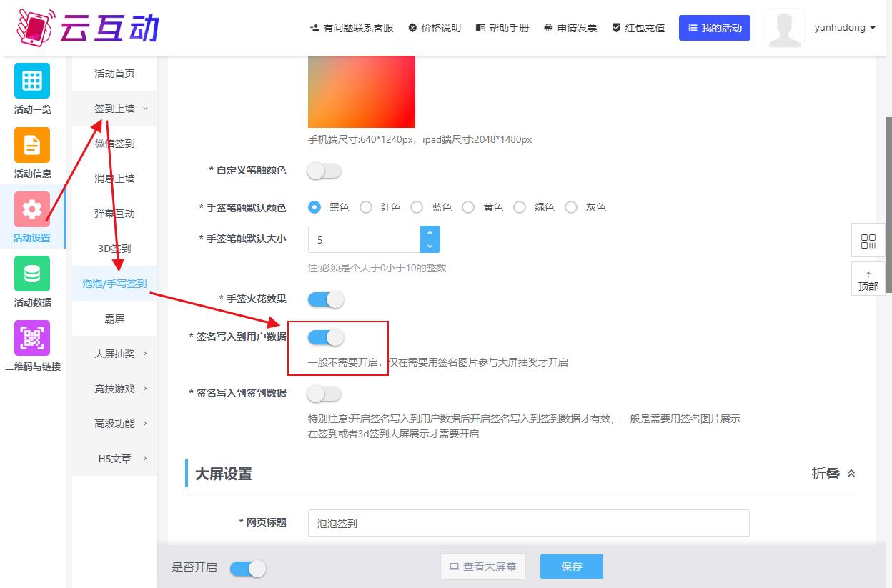Open 活动一览 grid icon in sidebar
892x588 pixels.
coord(32,81)
